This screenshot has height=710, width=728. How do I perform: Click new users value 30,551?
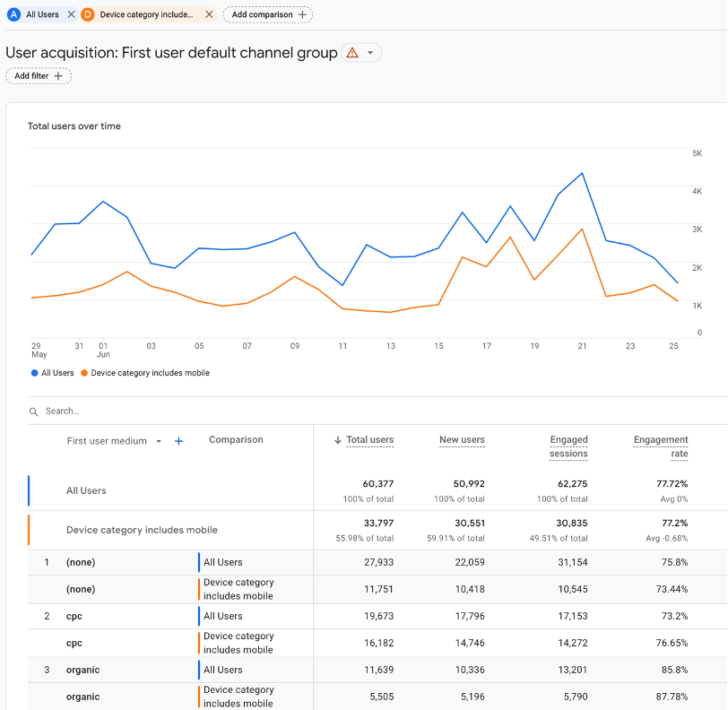click(x=470, y=523)
